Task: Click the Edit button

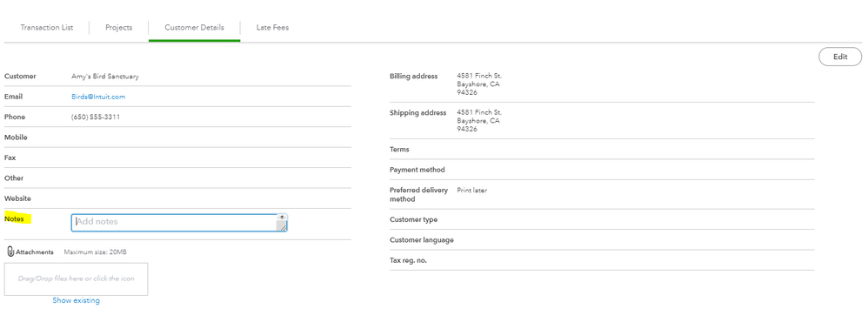Action: point(840,57)
